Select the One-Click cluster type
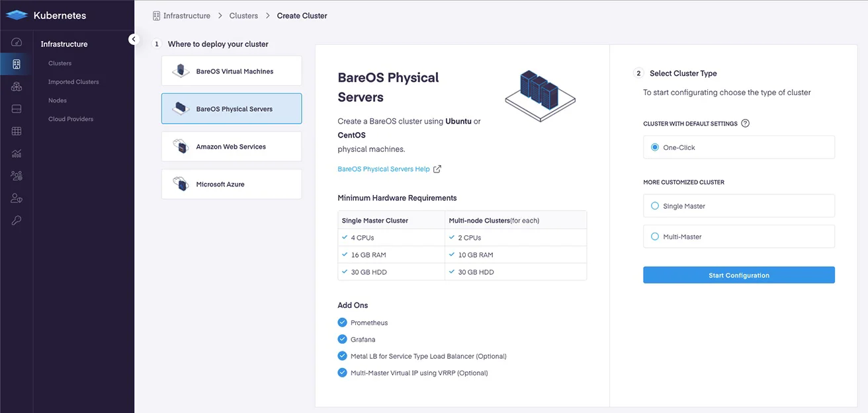This screenshot has height=413, width=868. point(739,147)
